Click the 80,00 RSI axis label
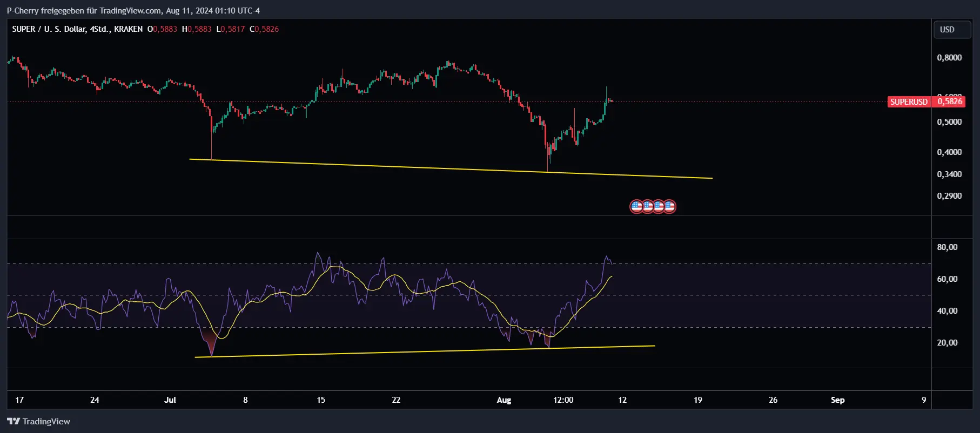980x433 pixels. pos(947,247)
